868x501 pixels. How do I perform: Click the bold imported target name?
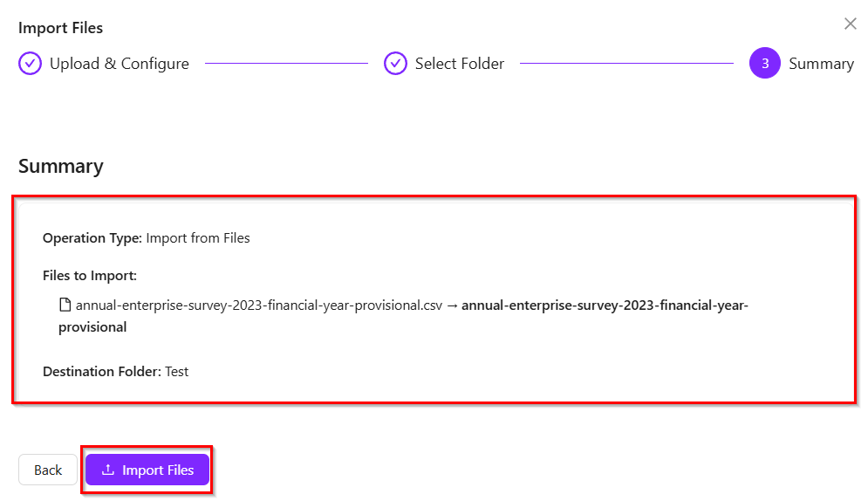click(605, 305)
